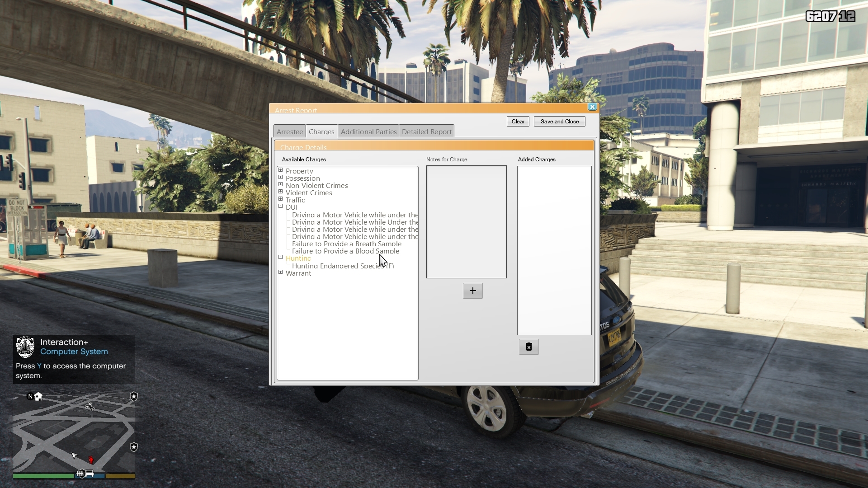868x488 pixels.
Task: Expand the Traffic charges category
Action: pyautogui.click(x=281, y=199)
